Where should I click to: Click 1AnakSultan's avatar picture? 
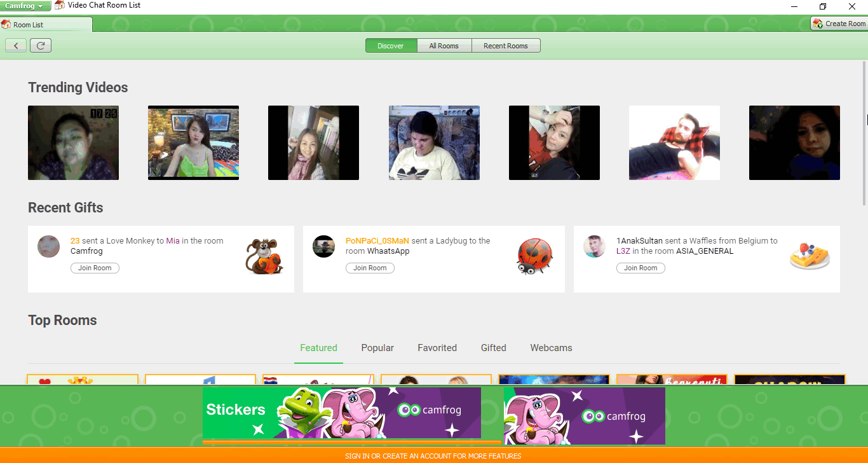pyautogui.click(x=595, y=246)
